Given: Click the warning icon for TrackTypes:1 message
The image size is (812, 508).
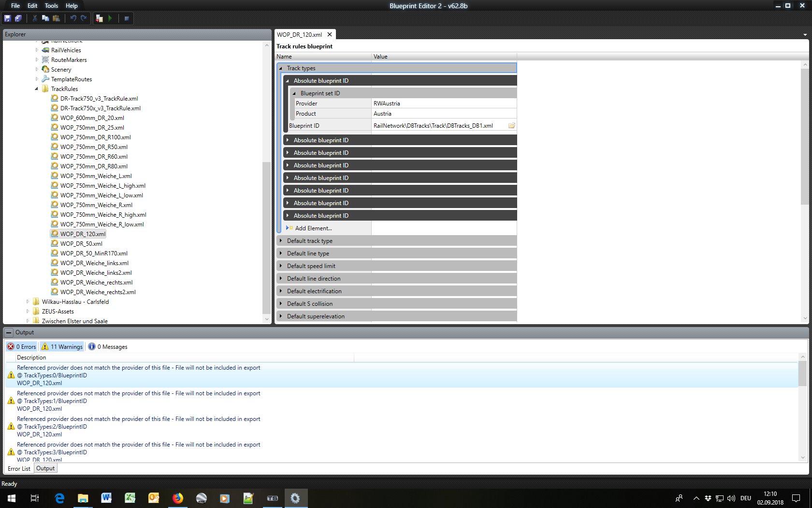Looking at the screenshot, I should tap(11, 401).
